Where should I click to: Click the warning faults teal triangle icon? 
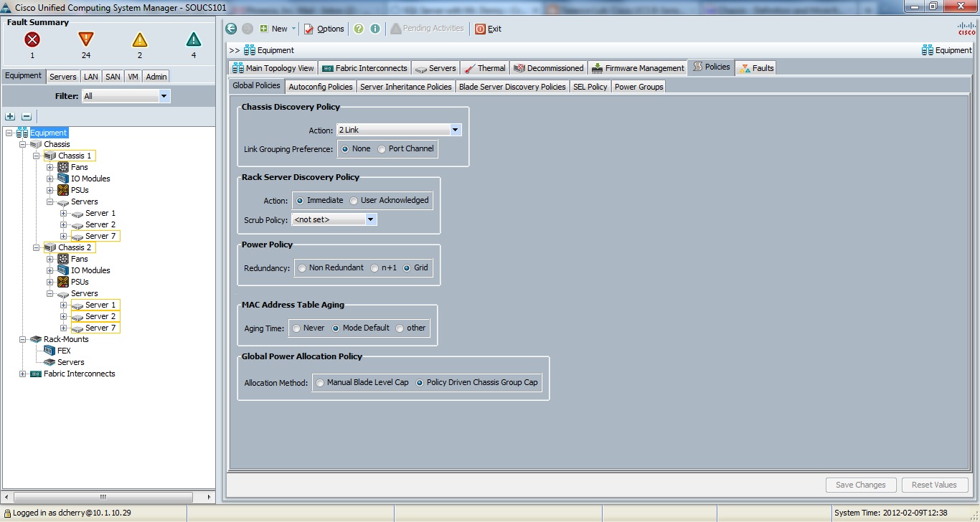194,39
